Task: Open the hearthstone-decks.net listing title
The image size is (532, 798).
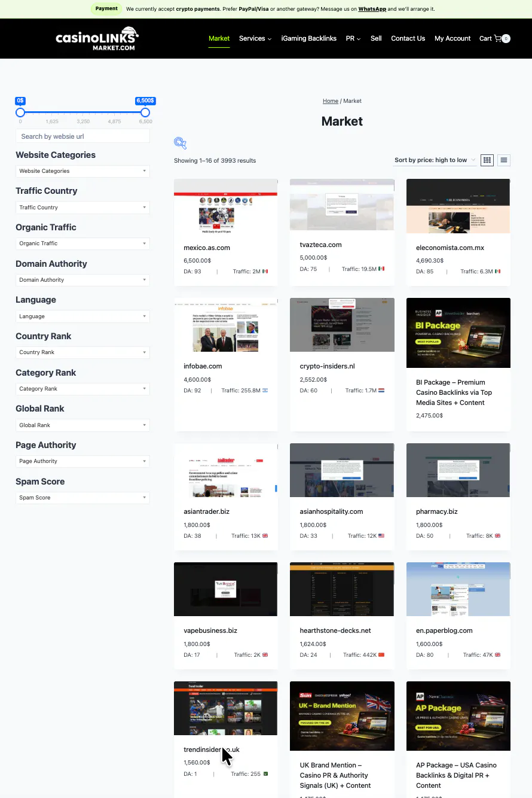Action: (335, 631)
